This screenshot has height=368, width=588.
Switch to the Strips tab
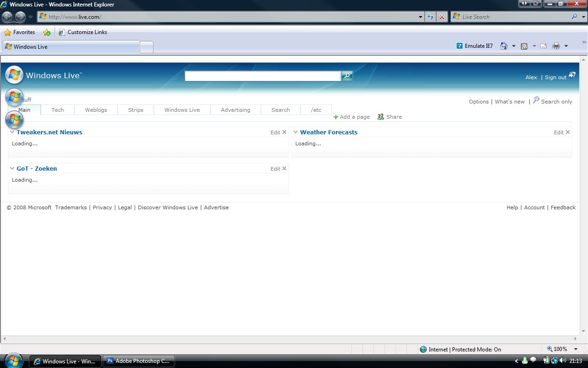click(136, 110)
